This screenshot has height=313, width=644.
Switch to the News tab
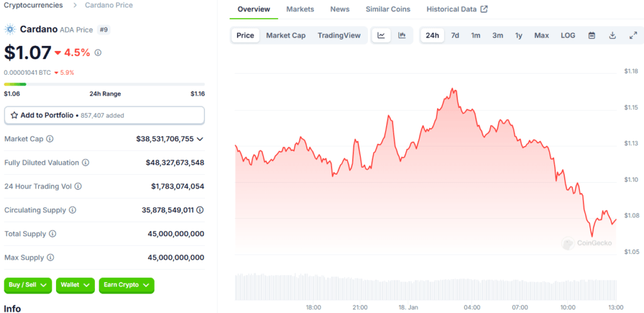(x=340, y=9)
